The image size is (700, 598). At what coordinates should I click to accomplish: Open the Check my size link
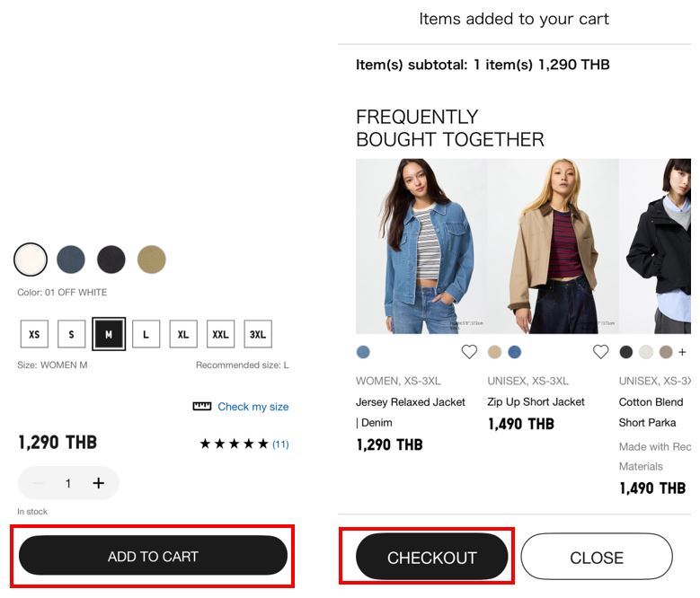(253, 407)
